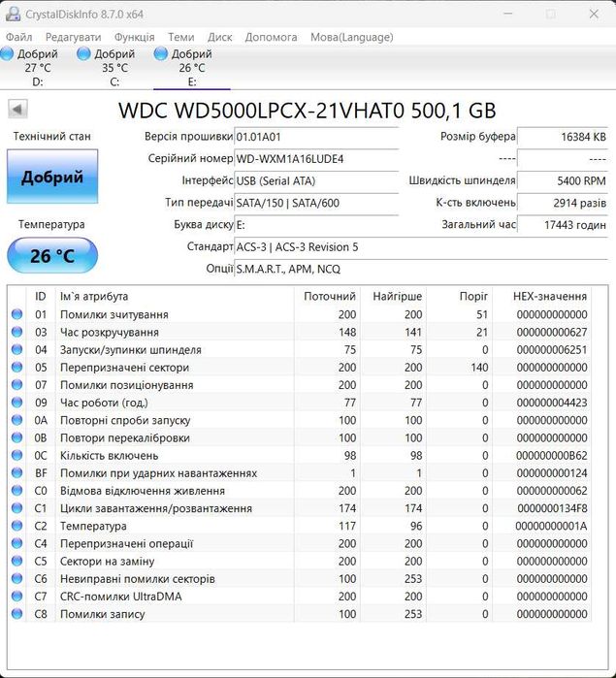The width and height of the screenshot is (616, 678).
Task: Click the drive letter field E:
Action: pos(316,225)
